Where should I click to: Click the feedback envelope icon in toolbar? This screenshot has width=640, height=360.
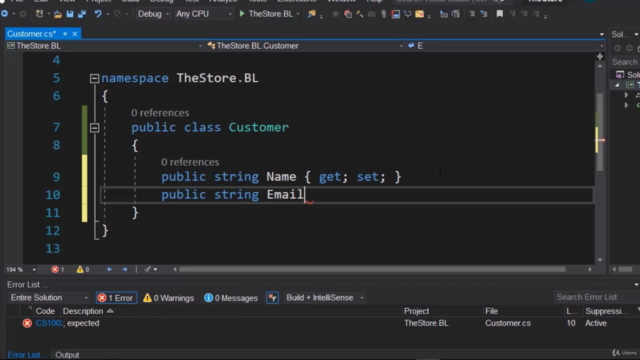(x=419, y=14)
